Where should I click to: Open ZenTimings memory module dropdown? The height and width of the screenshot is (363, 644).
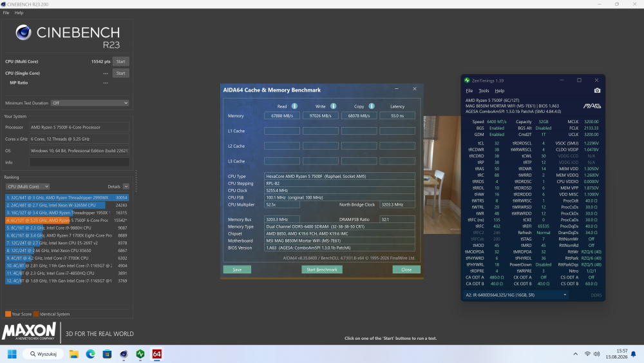pyautogui.click(x=516, y=295)
